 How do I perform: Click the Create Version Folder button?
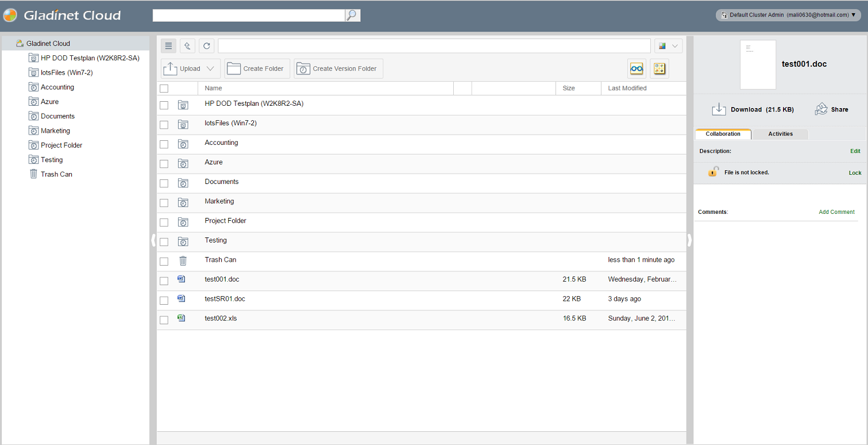[338, 68]
